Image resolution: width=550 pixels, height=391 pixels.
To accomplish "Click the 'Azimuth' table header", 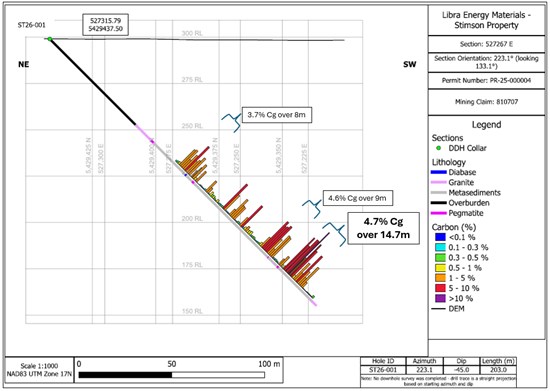I will pos(424,361).
